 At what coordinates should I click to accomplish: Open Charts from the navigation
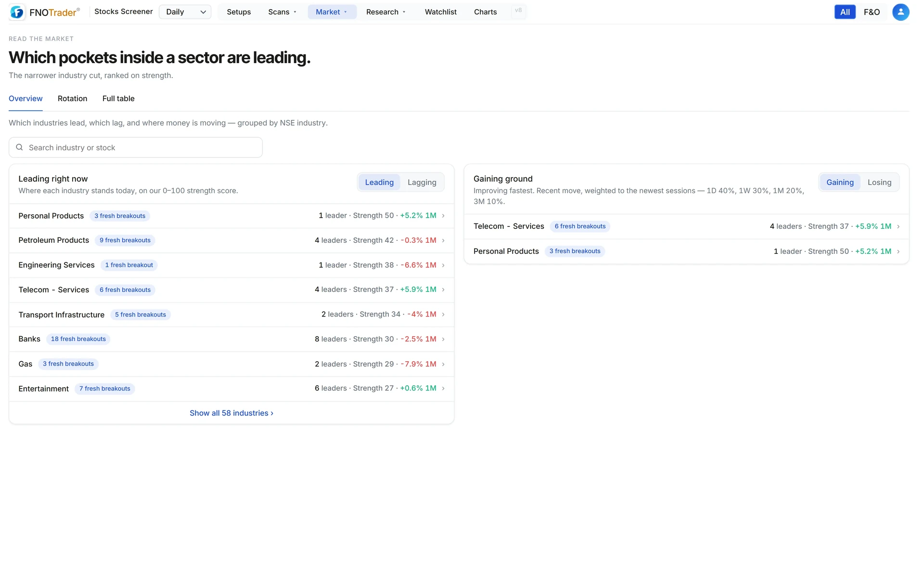tap(485, 12)
